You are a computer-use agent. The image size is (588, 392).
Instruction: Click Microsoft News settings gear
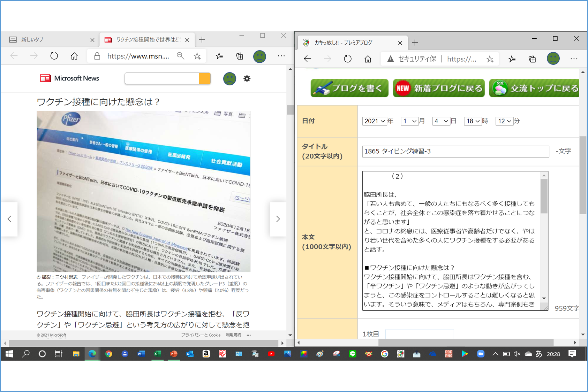[247, 79]
